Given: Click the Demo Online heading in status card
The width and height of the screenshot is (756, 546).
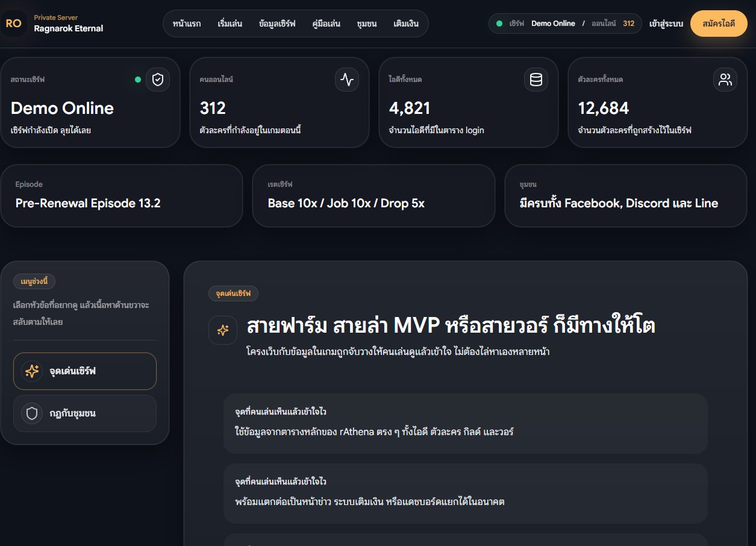Looking at the screenshot, I should 62,108.
